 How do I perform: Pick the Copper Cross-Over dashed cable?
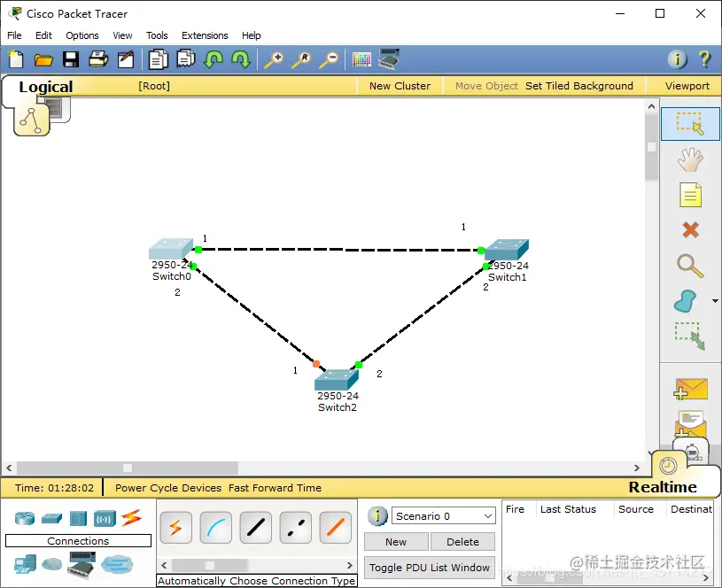[295, 527]
